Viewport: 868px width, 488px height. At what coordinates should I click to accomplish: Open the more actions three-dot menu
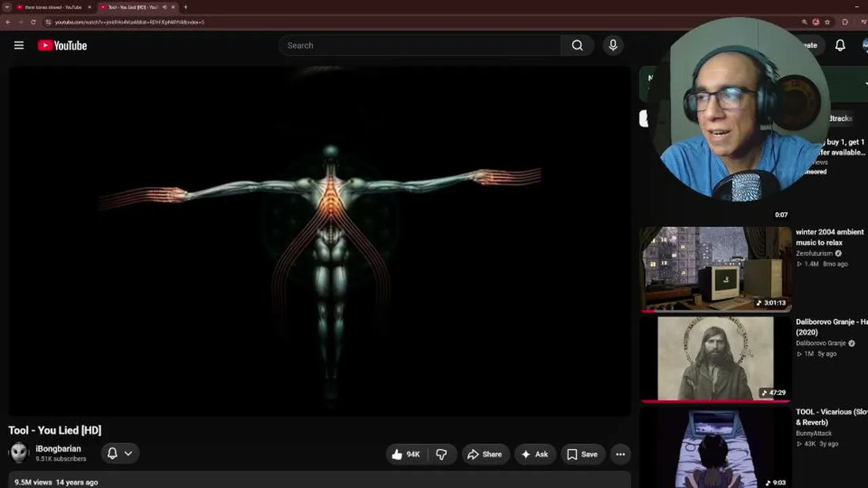point(620,454)
